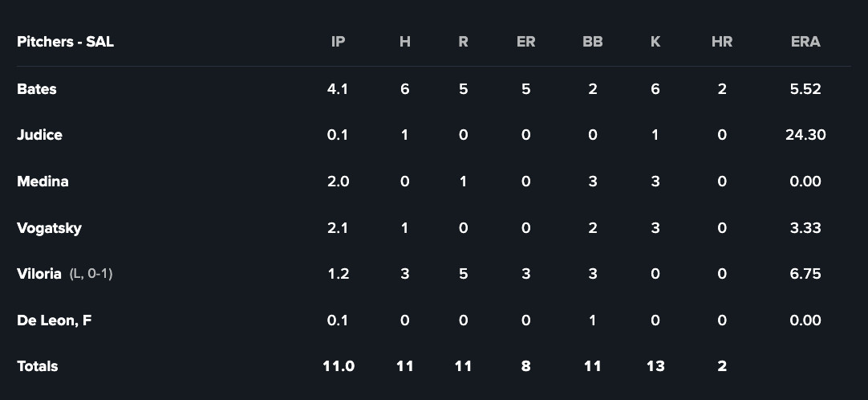Click Bates' 5.52 ERA value

pos(805,89)
